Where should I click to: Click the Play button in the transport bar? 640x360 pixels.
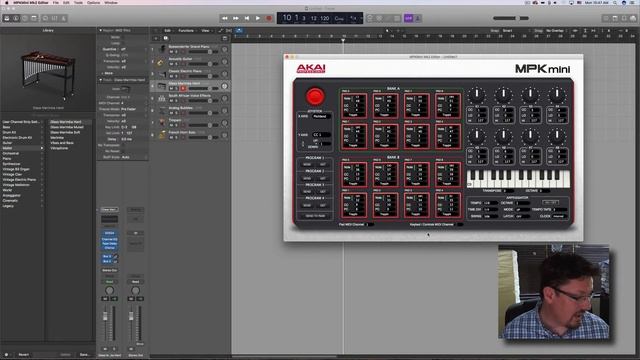pos(258,18)
